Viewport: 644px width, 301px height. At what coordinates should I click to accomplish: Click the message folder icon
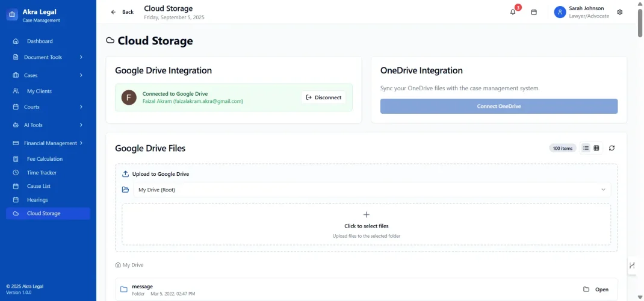click(123, 290)
